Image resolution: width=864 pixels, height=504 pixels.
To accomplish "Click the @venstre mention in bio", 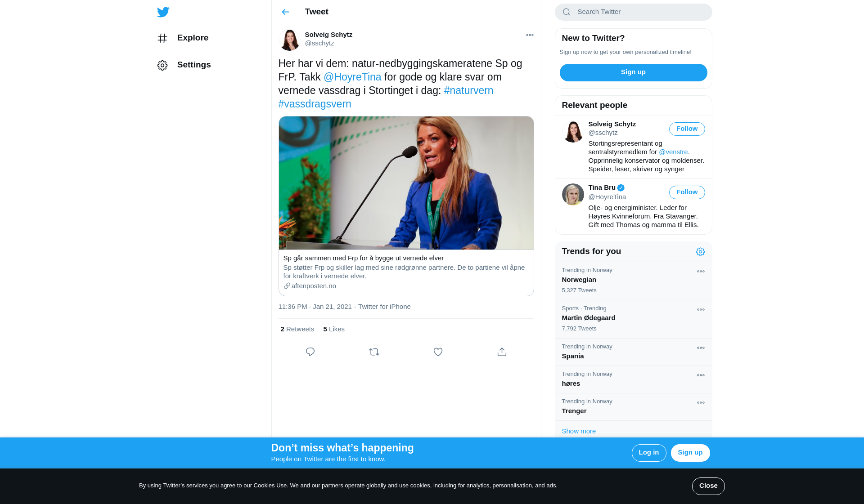I will pyautogui.click(x=673, y=152).
